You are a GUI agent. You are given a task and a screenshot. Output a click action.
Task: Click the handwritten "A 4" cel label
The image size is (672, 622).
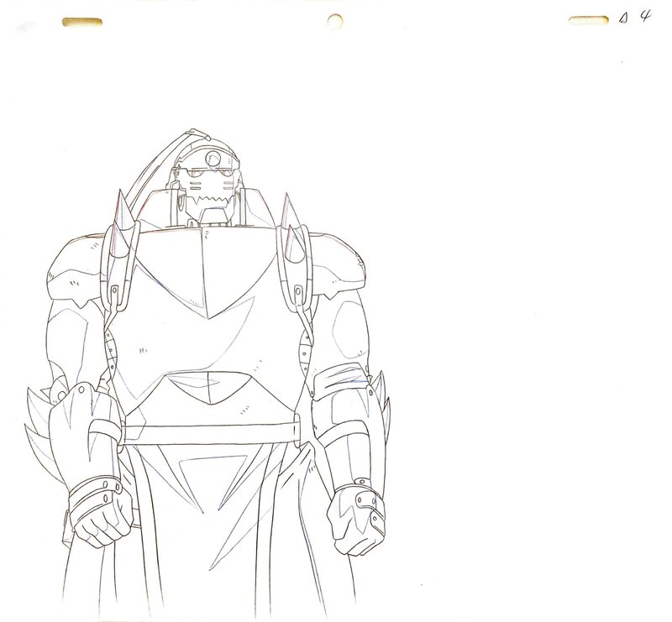[635, 17]
